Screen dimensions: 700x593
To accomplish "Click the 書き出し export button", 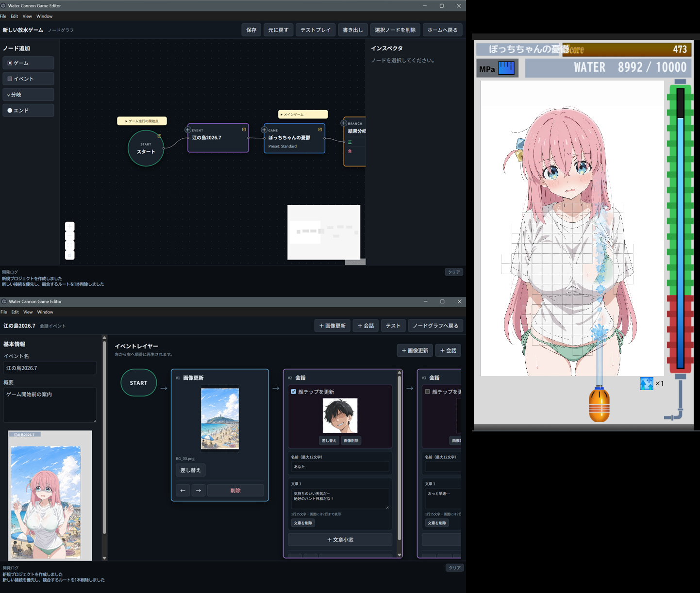I will pos(353,30).
